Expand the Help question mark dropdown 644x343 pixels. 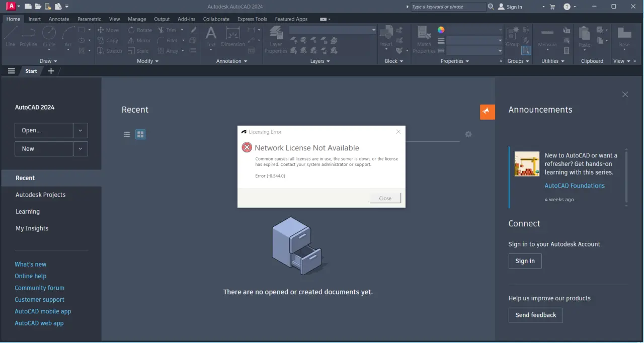point(576,7)
